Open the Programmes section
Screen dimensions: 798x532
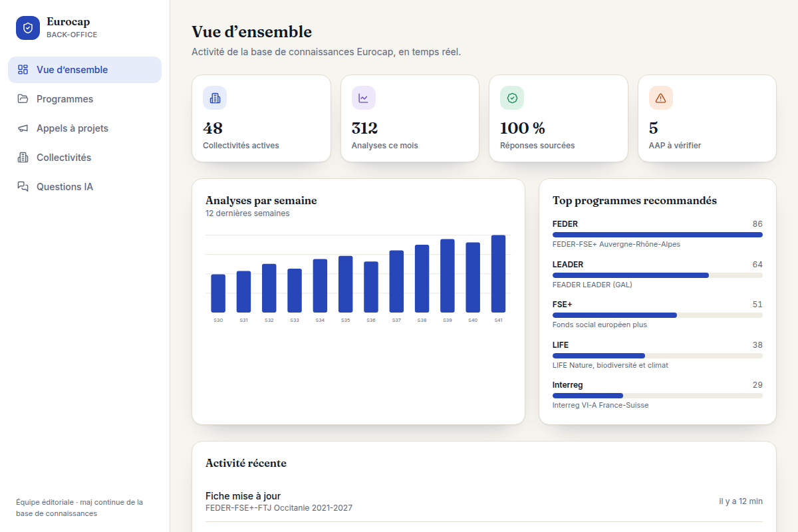[84, 99]
